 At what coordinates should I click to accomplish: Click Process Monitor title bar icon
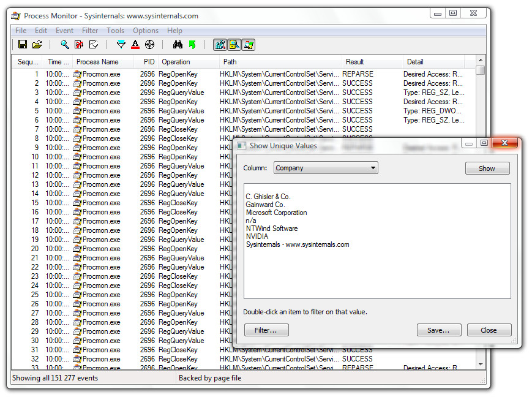[x=15, y=15]
